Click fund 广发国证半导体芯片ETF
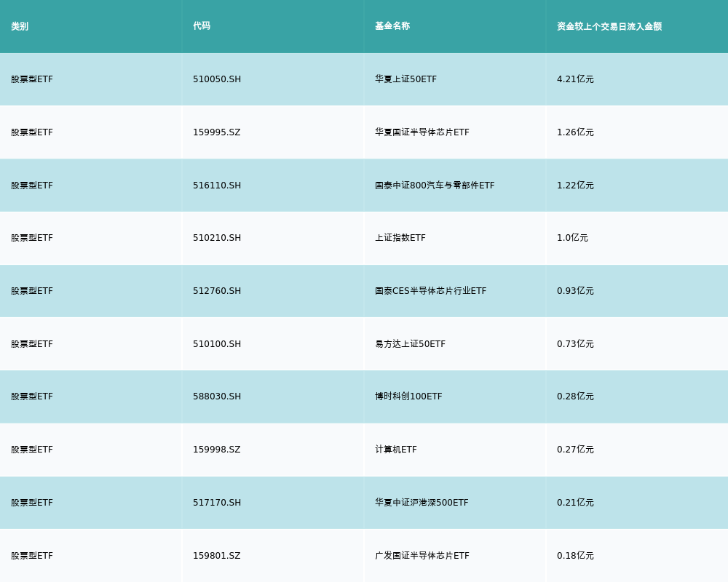Screen dimensions: 728x582 click(x=422, y=556)
